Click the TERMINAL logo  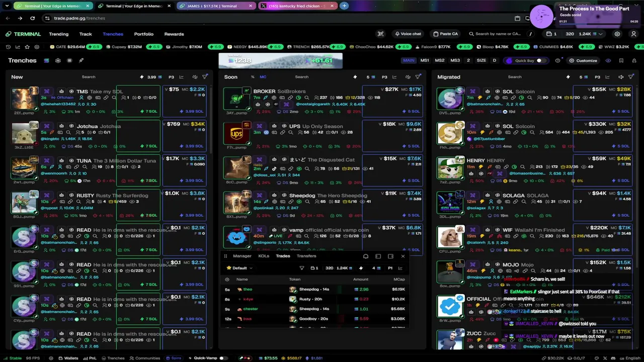(23, 34)
